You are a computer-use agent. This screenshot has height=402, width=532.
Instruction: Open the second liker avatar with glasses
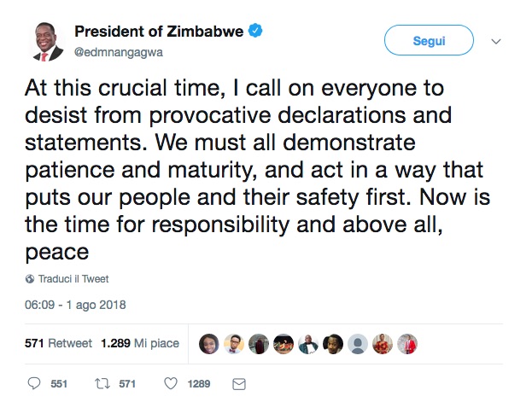click(x=234, y=343)
